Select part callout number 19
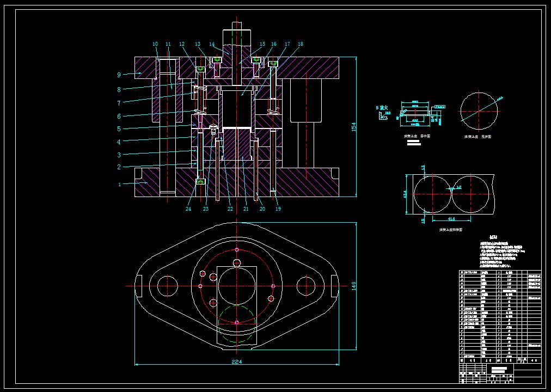The image size is (551, 392). coord(278,209)
